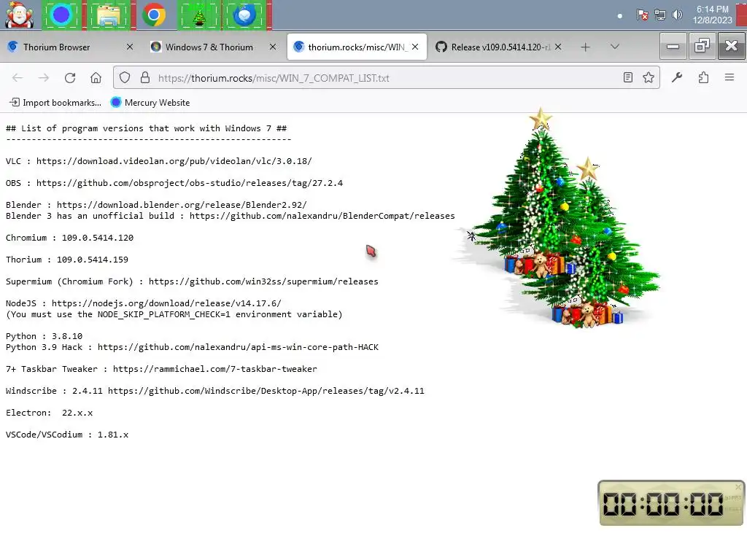The width and height of the screenshot is (747, 560).
Task: Launch Chrome from the taskbar
Action: tap(154, 15)
